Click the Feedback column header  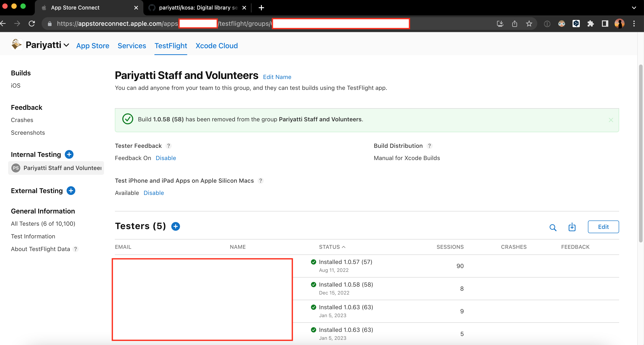575,247
